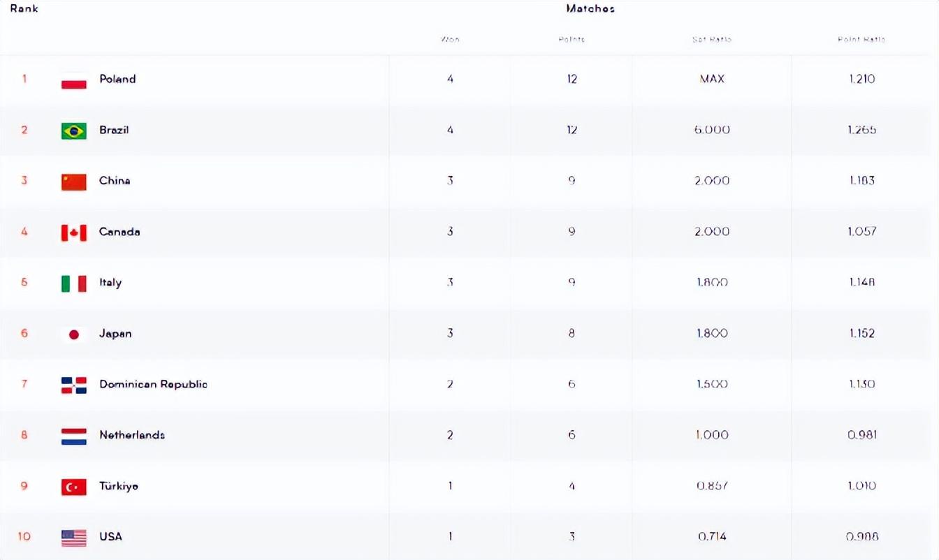Sort by the Points column header
939x560 pixels.
coord(572,39)
